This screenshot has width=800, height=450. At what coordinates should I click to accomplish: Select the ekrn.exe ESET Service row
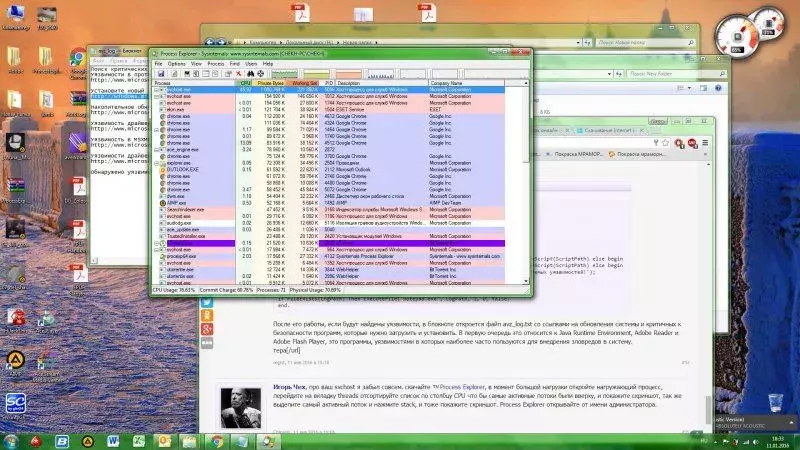329,110
